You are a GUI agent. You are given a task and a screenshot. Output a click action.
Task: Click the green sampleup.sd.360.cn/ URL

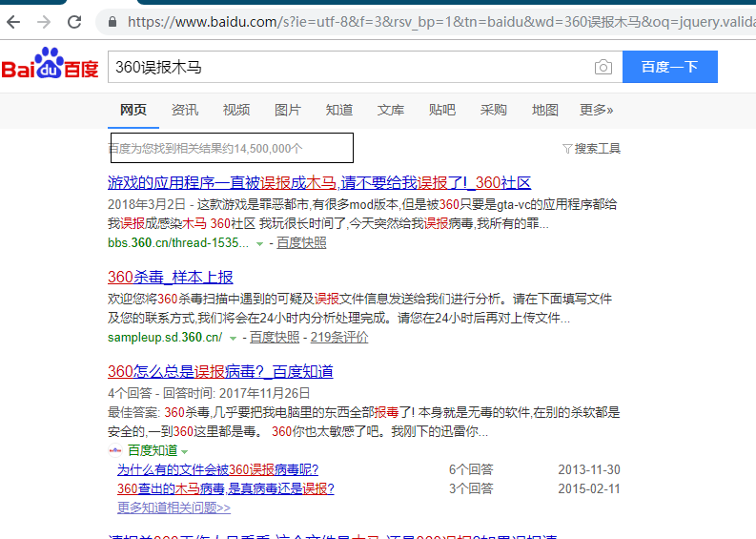[x=165, y=338]
